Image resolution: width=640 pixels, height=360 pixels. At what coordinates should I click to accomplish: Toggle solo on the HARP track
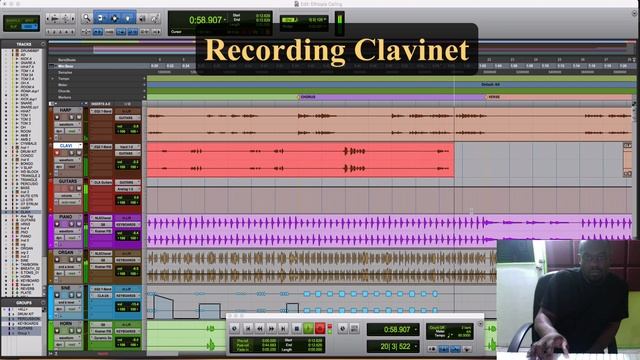tap(71, 118)
